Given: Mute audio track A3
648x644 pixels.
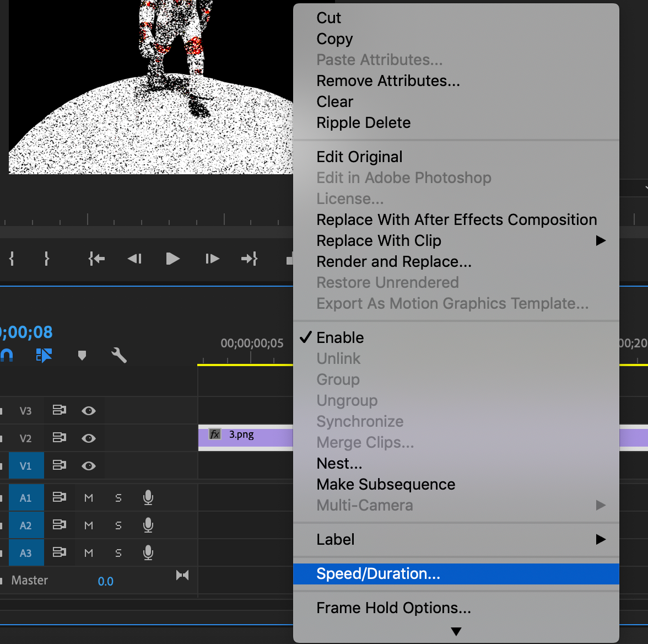Looking at the screenshot, I should 88,554.
